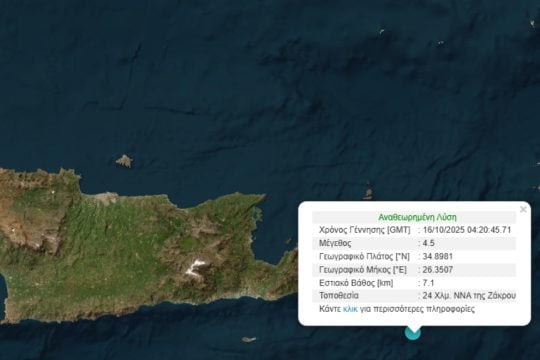Select the origin time value 16/10/2025 04:20:45.71

click(467, 230)
